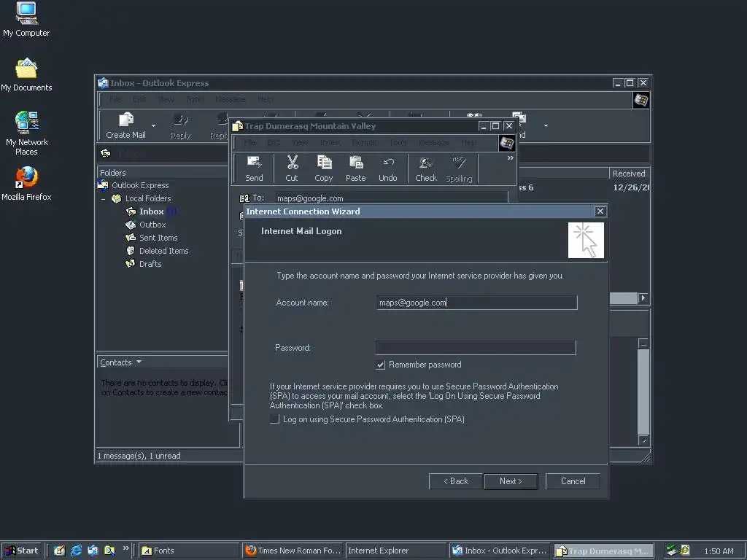Open the Create Mail dropdown arrow
Screen dimensions: 747x560
153,125
